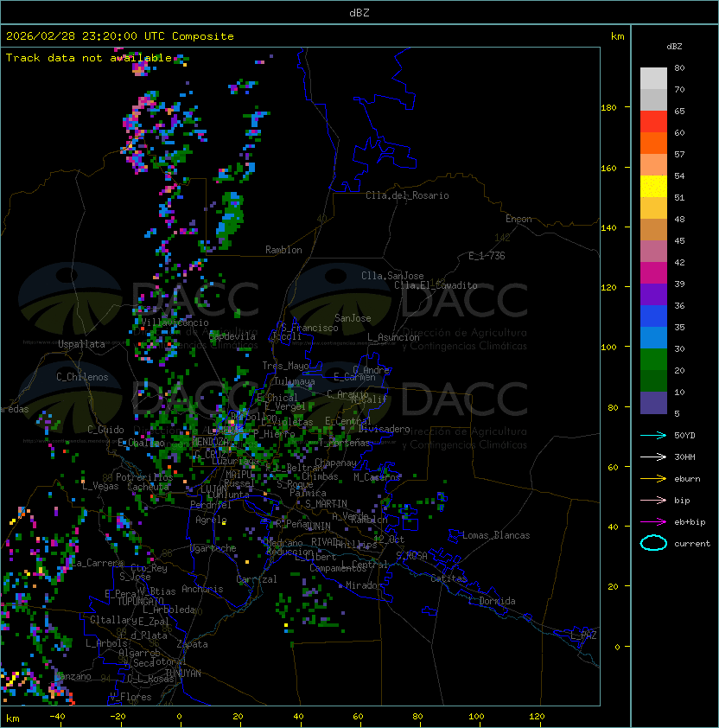
Task: Click the 'V_Flores' map label
Action: pyautogui.click(x=130, y=697)
